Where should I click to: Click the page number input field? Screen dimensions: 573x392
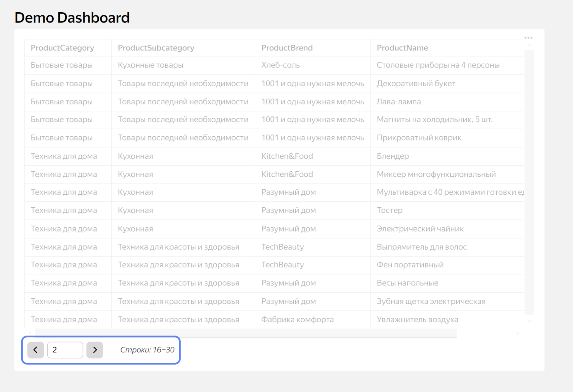(65, 350)
